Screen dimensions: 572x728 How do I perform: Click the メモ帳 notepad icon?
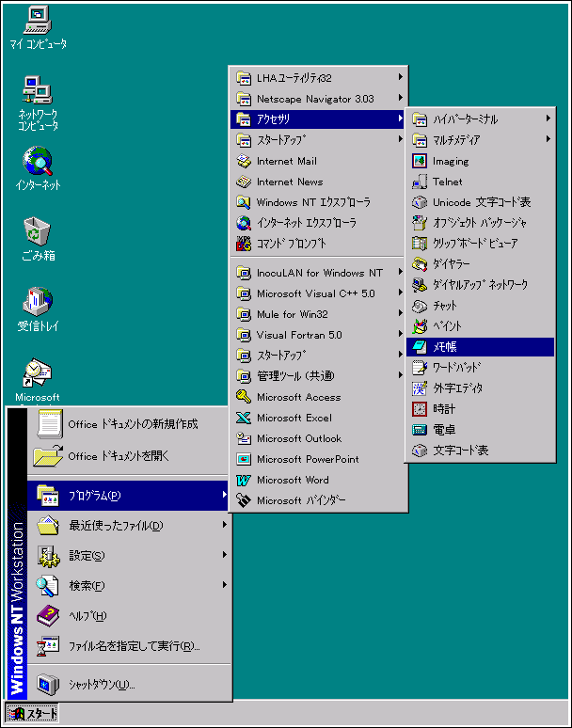420,346
